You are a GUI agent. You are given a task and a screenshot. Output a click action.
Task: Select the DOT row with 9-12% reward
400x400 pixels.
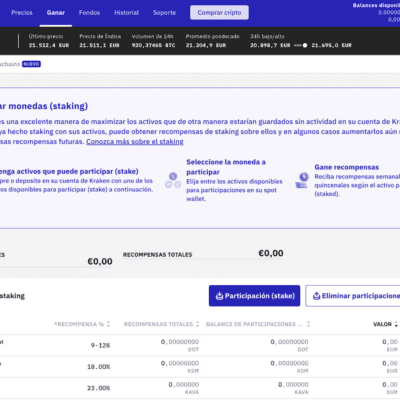(x=200, y=345)
